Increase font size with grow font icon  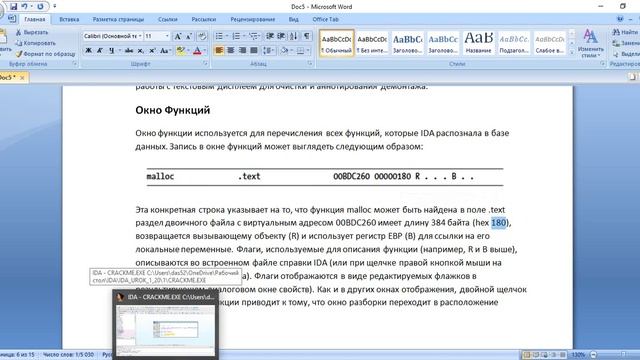pos(178,36)
